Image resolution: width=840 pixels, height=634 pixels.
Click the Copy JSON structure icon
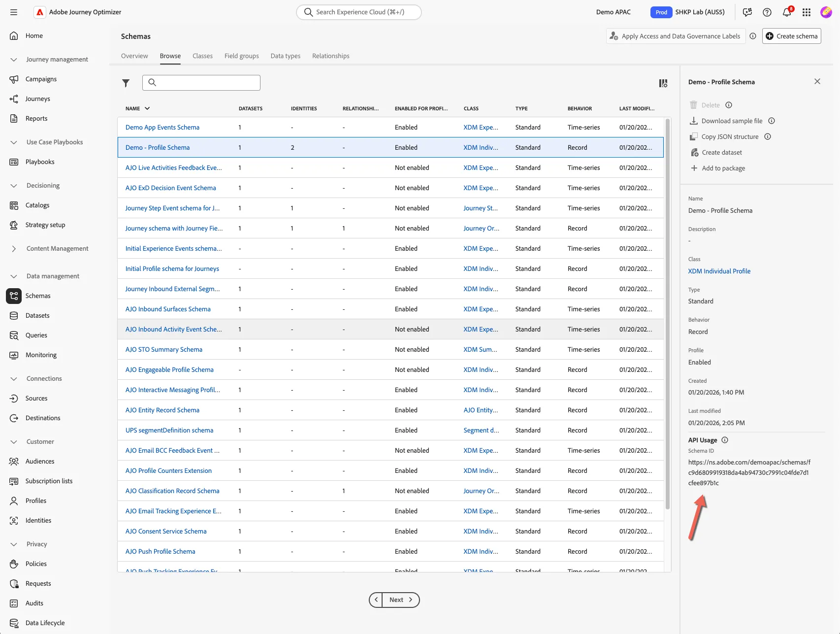(694, 136)
